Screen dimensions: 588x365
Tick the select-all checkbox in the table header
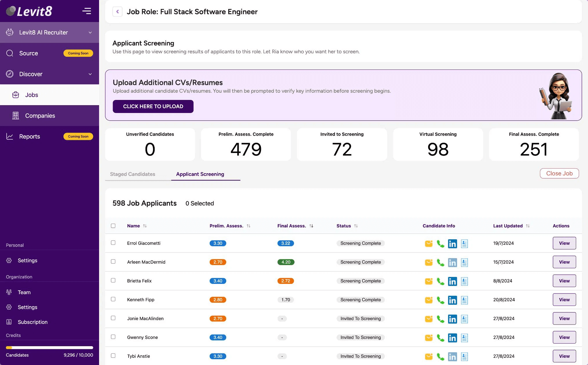113,226
